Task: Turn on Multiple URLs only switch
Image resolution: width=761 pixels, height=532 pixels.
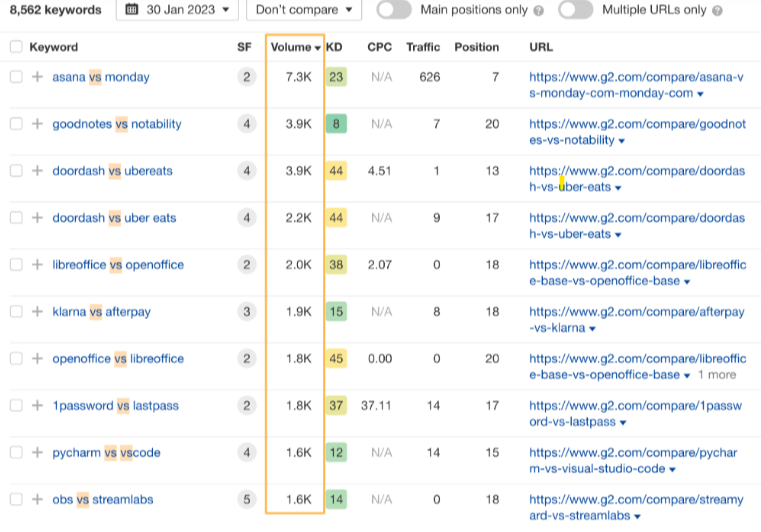Action: pos(575,10)
